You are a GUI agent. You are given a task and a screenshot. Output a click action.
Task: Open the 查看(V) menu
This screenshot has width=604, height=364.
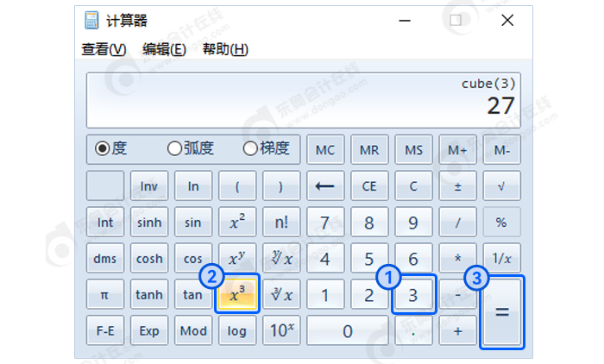(104, 49)
